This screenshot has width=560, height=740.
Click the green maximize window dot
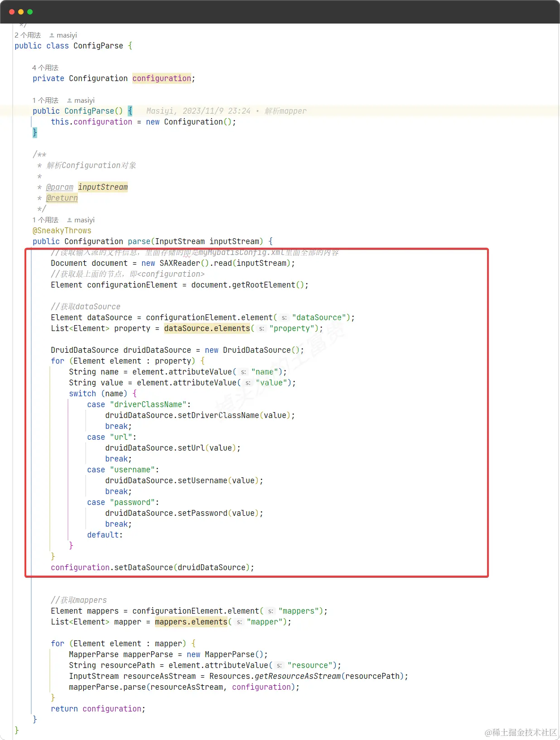click(30, 12)
